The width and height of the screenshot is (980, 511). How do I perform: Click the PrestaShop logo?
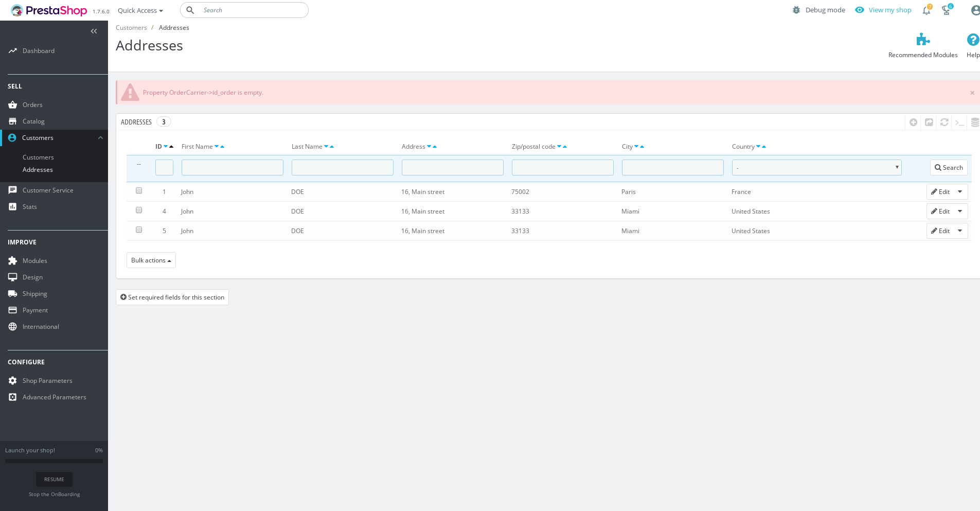(x=49, y=10)
